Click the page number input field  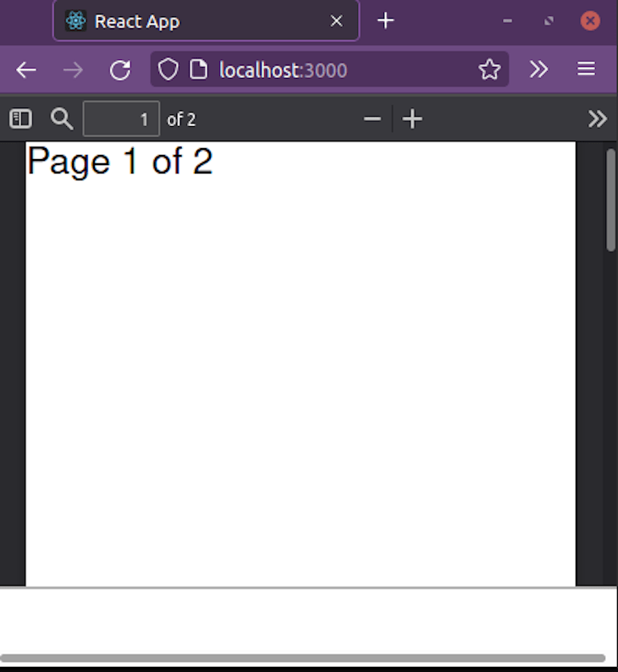tap(121, 118)
